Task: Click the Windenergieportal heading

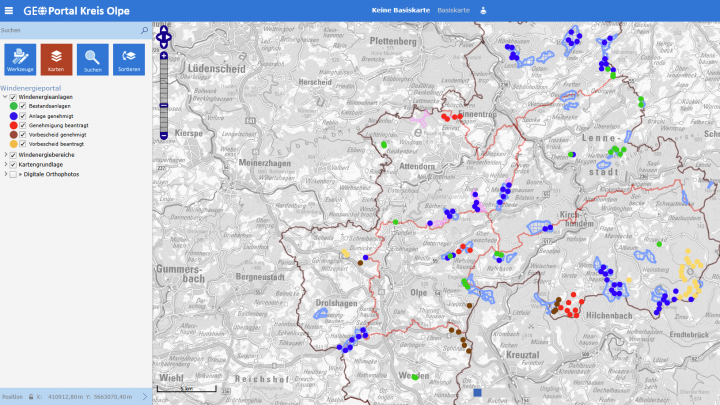Action: [x=31, y=88]
